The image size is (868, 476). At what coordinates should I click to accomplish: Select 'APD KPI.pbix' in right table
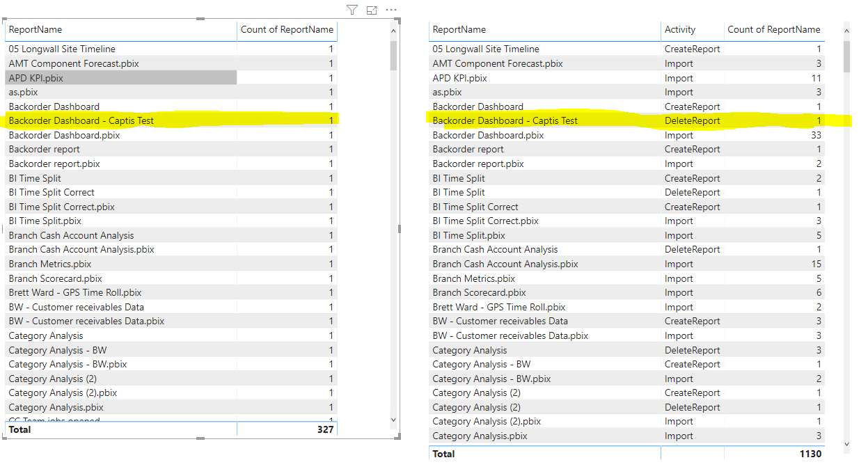460,78
